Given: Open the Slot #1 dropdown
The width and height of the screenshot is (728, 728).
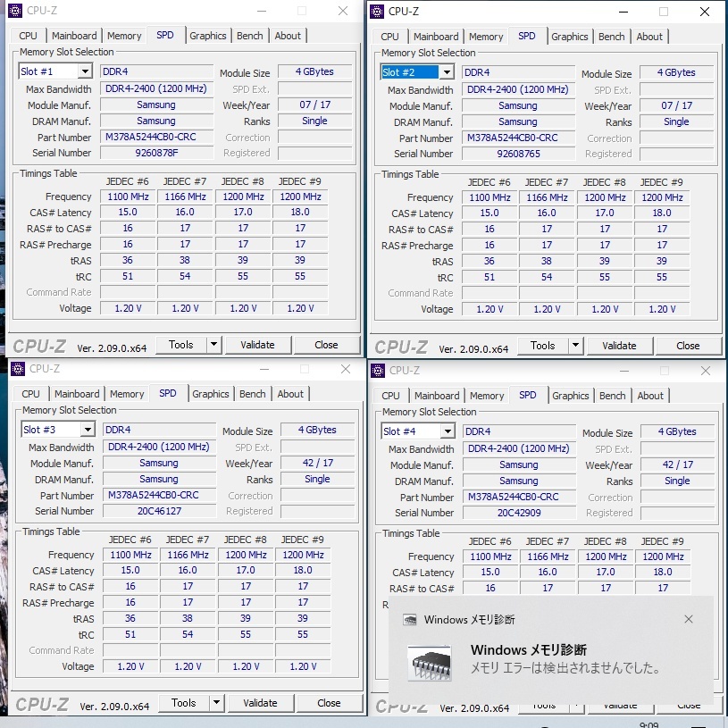Looking at the screenshot, I should (x=85, y=71).
